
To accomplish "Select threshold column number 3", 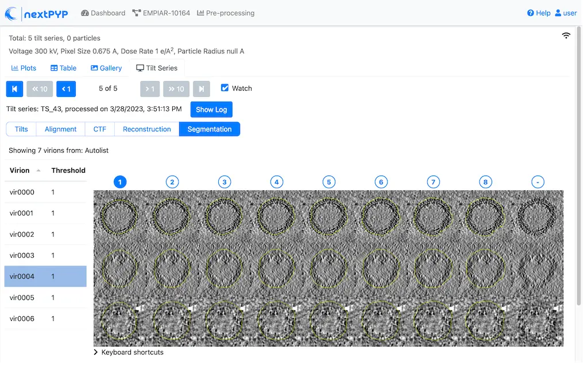I will click(x=225, y=182).
